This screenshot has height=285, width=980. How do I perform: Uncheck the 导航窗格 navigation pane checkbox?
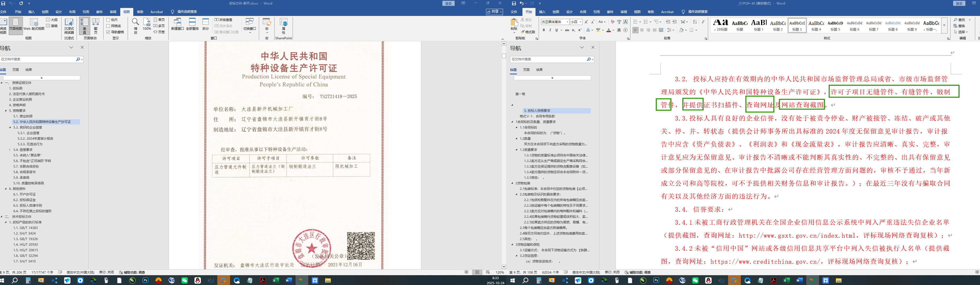(109, 32)
